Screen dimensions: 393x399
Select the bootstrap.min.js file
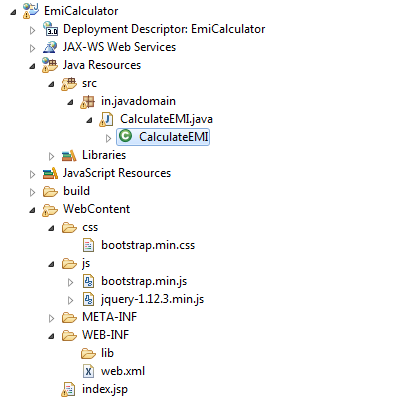pos(144,281)
